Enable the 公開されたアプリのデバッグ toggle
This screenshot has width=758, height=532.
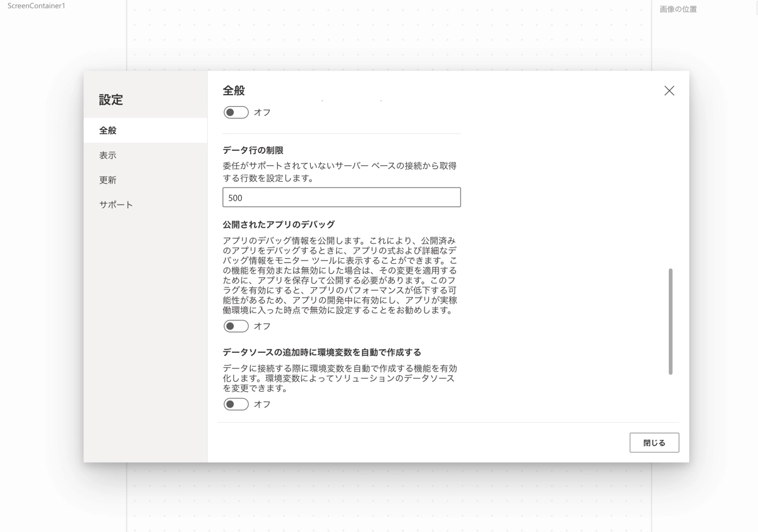236,326
